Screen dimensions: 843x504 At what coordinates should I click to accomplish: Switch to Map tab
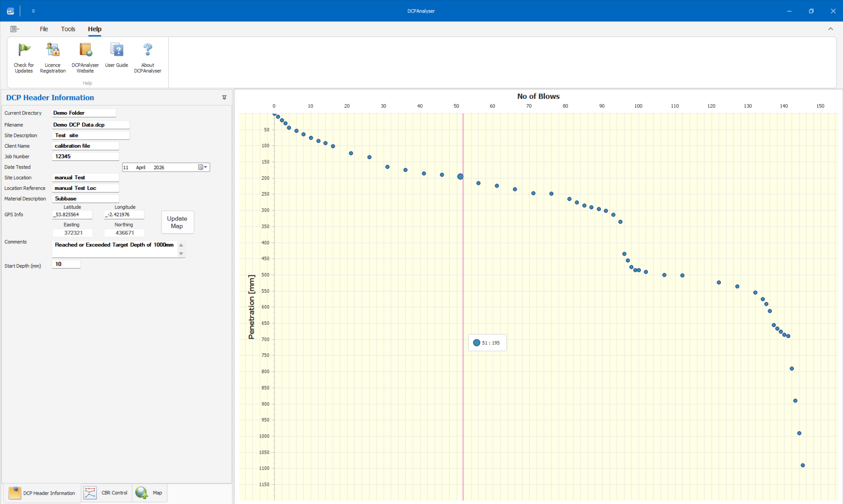(x=149, y=493)
